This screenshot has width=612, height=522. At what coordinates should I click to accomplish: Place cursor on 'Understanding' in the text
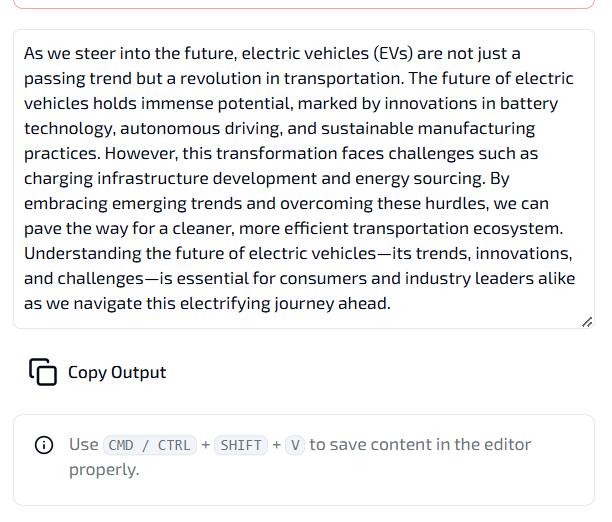[83, 253]
